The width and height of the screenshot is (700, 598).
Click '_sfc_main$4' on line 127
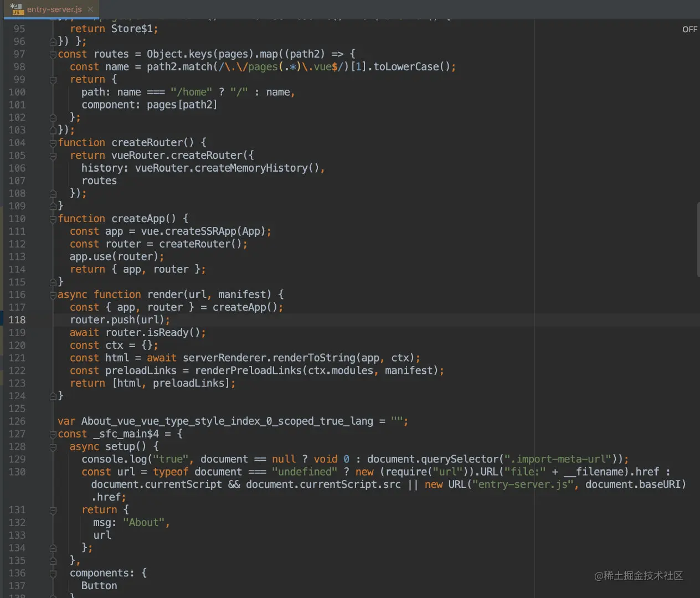(x=126, y=434)
